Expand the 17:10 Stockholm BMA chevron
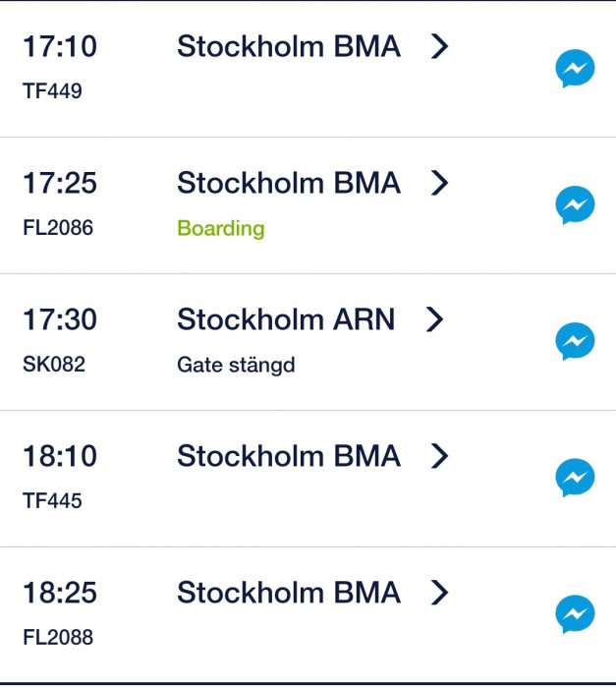 (440, 46)
